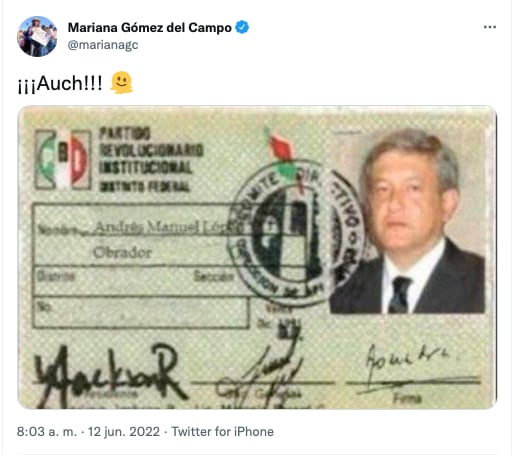Screen dimensions: 513x455
Task: Click the Sección field on the card
Action: [214, 276]
